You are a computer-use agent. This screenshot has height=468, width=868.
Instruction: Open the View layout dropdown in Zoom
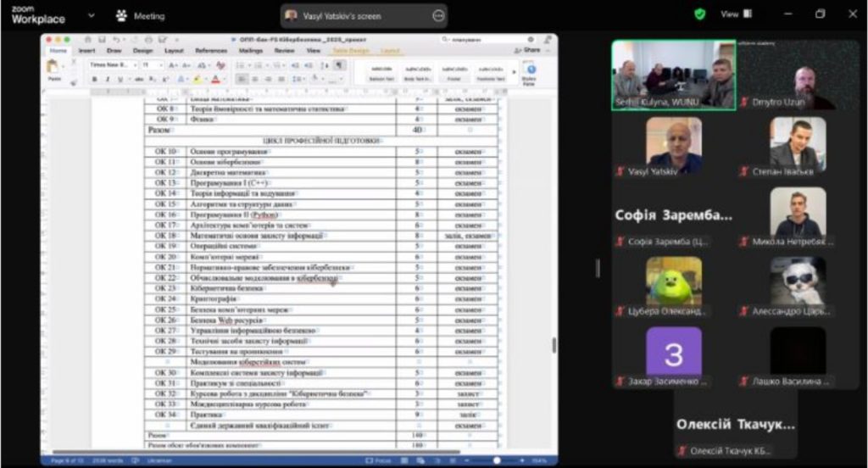click(736, 14)
